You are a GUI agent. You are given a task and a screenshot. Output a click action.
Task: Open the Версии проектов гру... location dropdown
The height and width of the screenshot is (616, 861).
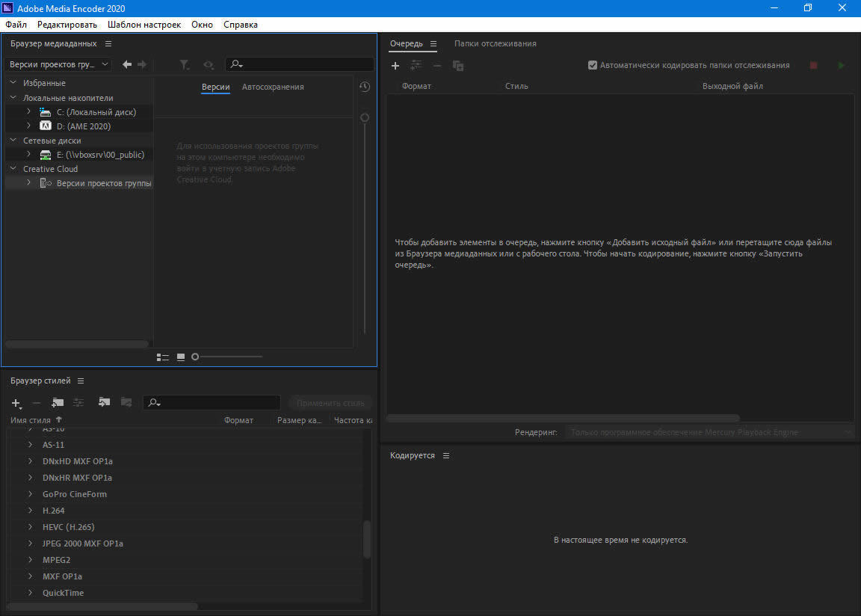click(58, 64)
